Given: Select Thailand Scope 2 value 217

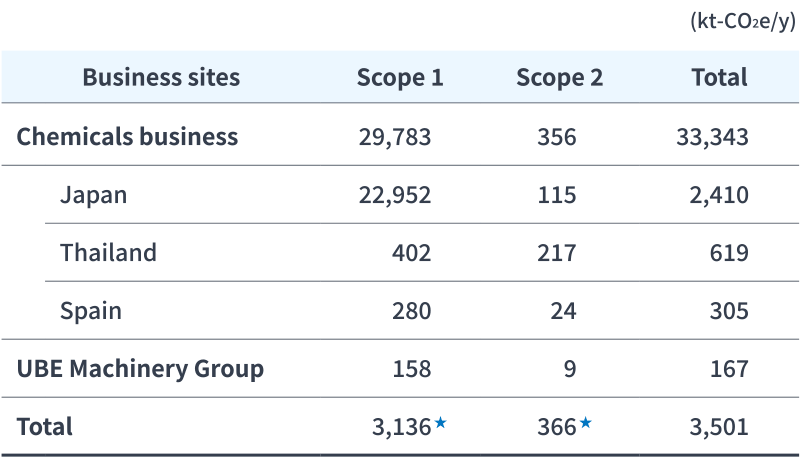Looking at the screenshot, I should [x=557, y=253].
